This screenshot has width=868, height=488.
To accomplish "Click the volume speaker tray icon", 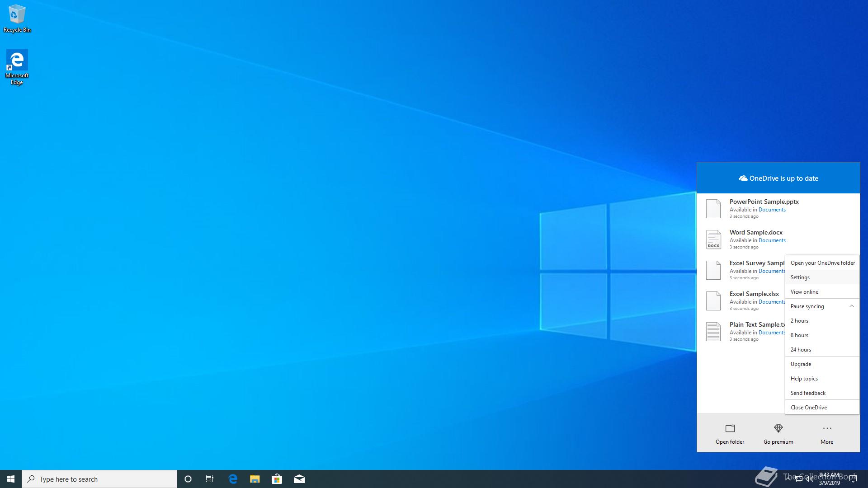I will pos(810,479).
